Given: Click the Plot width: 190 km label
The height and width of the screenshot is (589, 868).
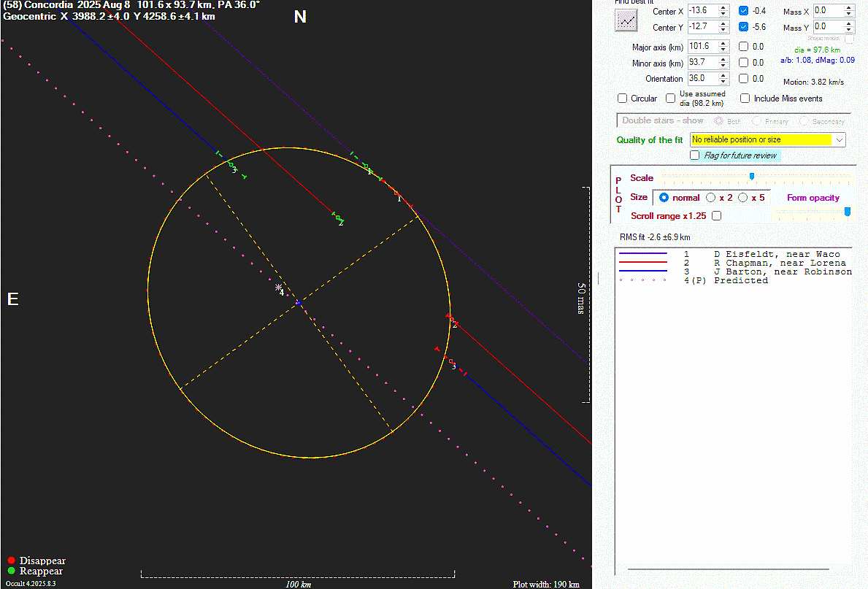Looking at the screenshot, I should (x=546, y=584).
